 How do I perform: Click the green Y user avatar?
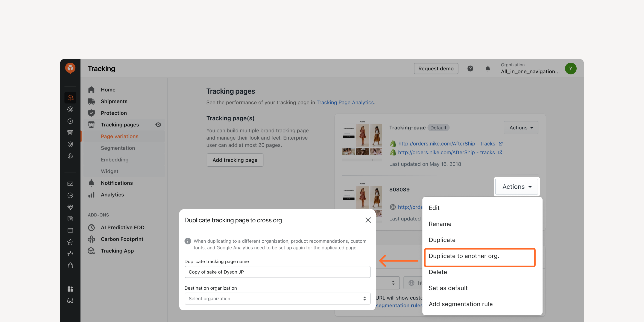click(571, 68)
